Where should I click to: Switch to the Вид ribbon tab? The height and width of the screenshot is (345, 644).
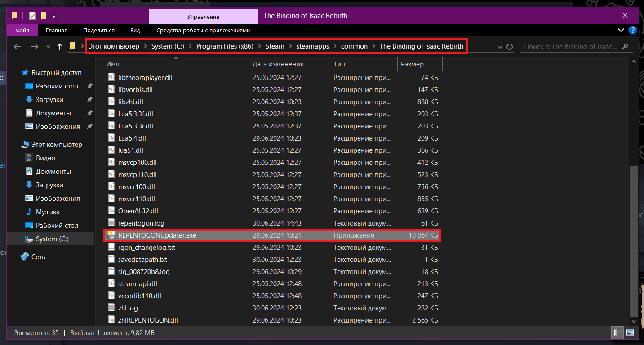tap(135, 31)
